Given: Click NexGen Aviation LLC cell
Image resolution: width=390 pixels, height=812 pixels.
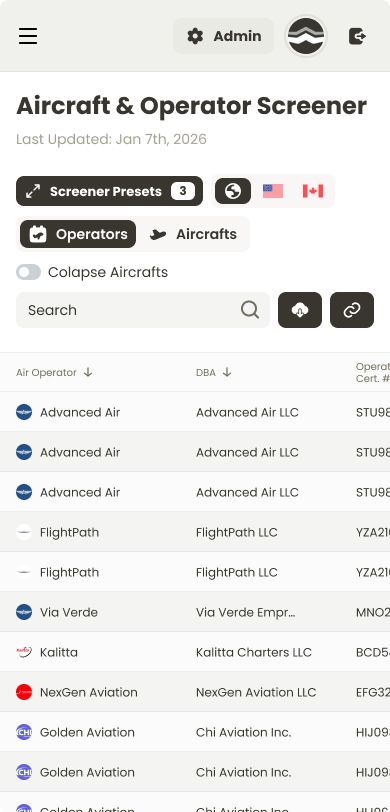Looking at the screenshot, I should point(256,692).
